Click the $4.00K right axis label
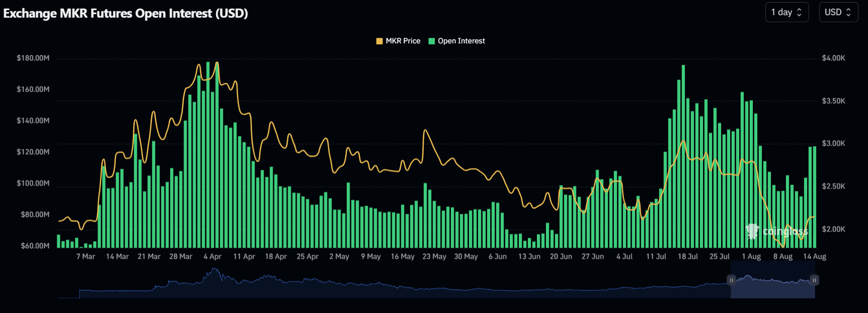 click(x=834, y=58)
